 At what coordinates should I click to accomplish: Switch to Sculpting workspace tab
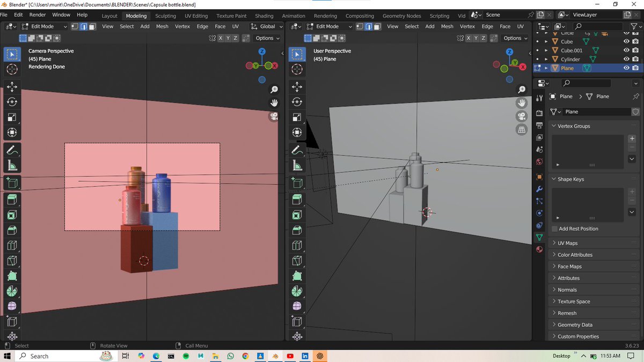165,16
